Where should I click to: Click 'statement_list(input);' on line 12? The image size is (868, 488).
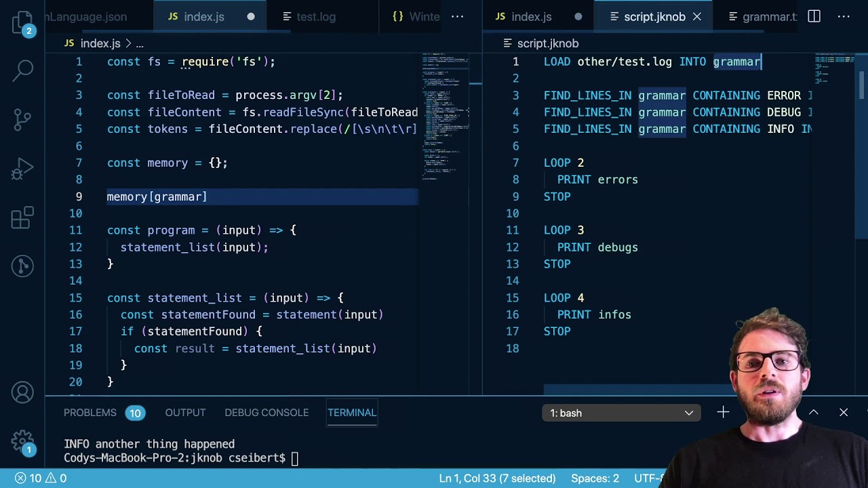[195, 247]
